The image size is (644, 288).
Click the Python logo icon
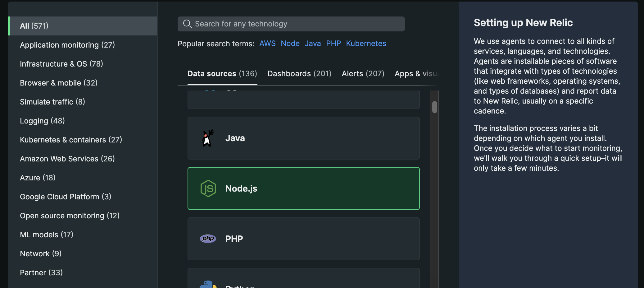pos(208,284)
